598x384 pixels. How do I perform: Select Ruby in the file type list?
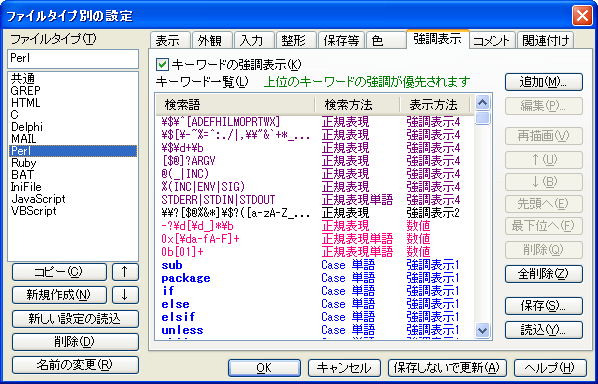tap(72, 163)
